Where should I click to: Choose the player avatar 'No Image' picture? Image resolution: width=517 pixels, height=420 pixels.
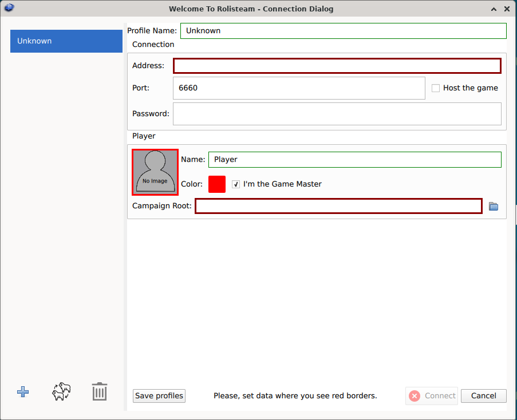pyautogui.click(x=155, y=172)
